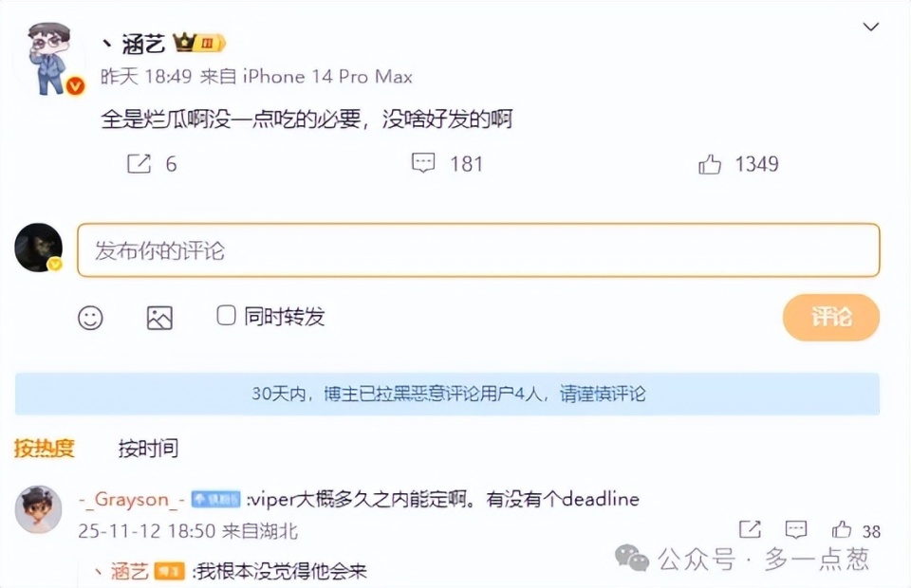Viewport: 911px width, 588px height.
Task: Like the post with 1349 thumbs-up
Action: 710,164
